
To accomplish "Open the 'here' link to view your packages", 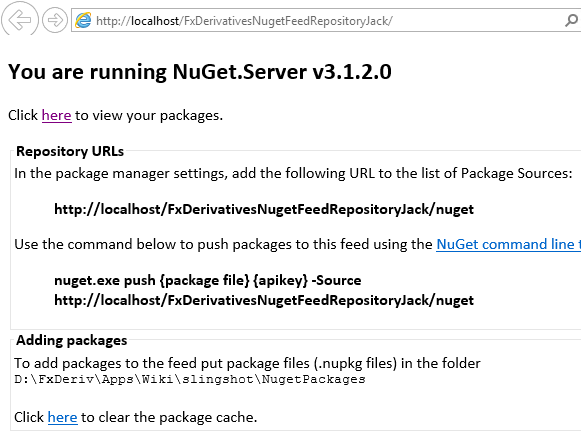I will (x=56, y=115).
